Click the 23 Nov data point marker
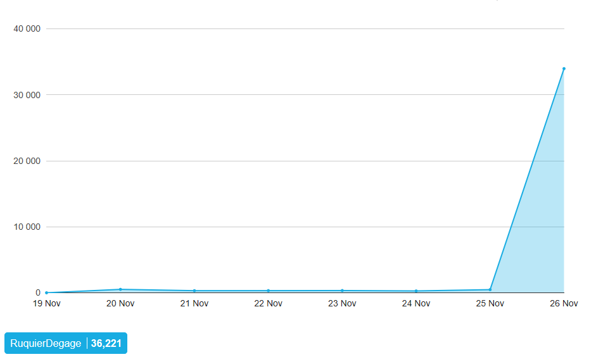The image size is (596, 364). tap(342, 291)
